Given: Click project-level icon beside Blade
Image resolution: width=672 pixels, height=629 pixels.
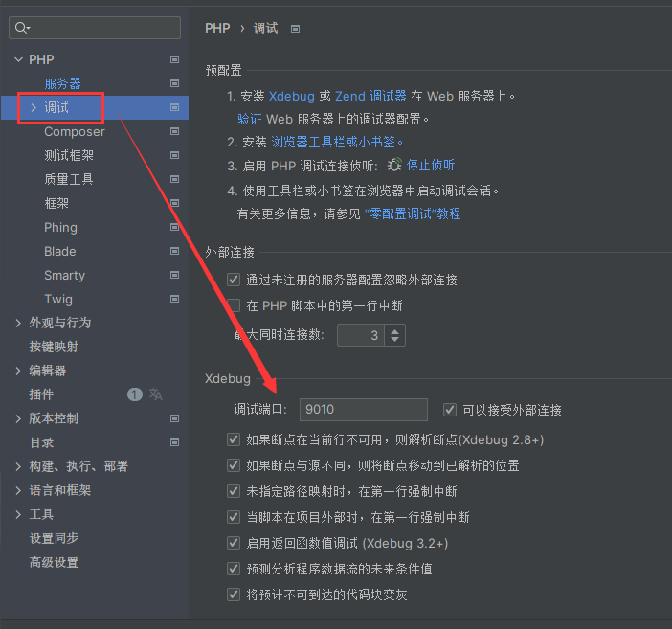Looking at the screenshot, I should pyautogui.click(x=174, y=251).
